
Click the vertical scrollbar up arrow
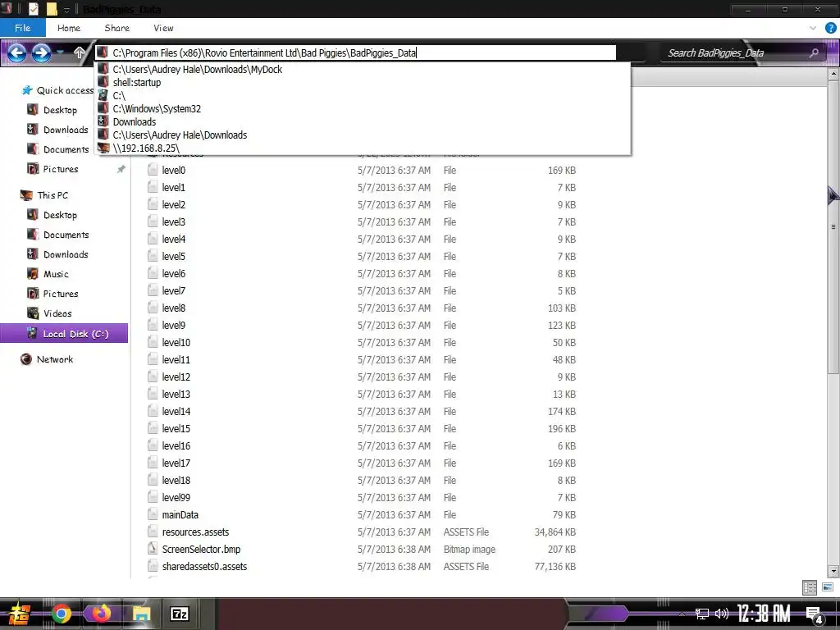pyautogui.click(x=833, y=74)
